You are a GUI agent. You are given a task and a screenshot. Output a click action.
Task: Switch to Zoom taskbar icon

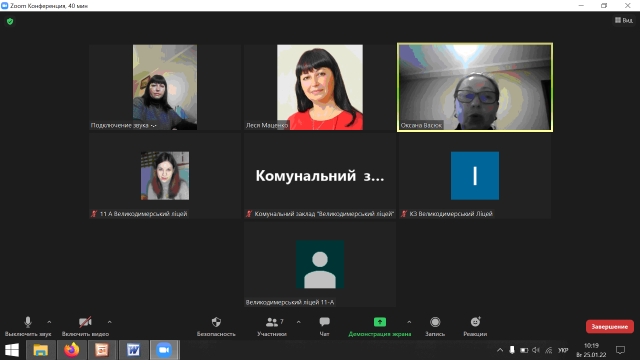click(164, 350)
